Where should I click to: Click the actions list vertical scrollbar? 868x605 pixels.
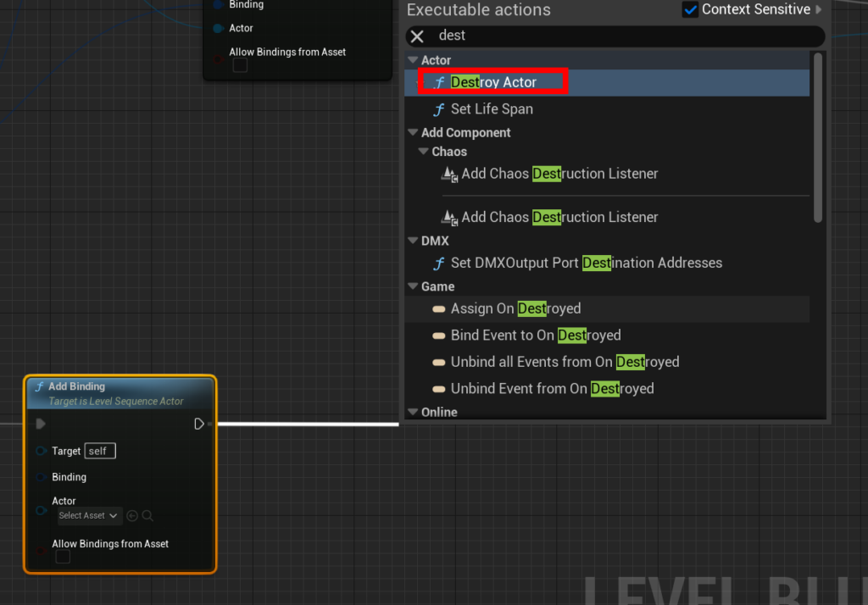click(x=818, y=138)
